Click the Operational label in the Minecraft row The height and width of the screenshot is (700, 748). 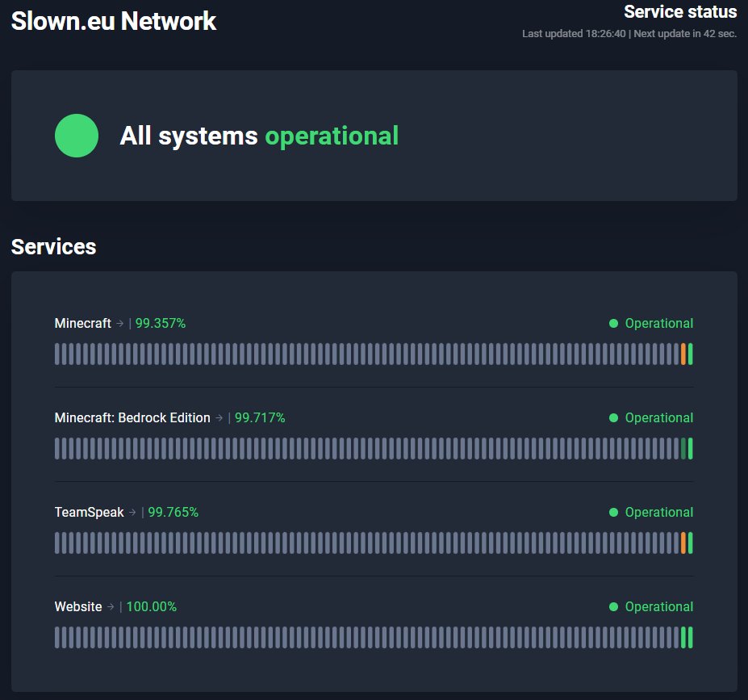click(659, 323)
